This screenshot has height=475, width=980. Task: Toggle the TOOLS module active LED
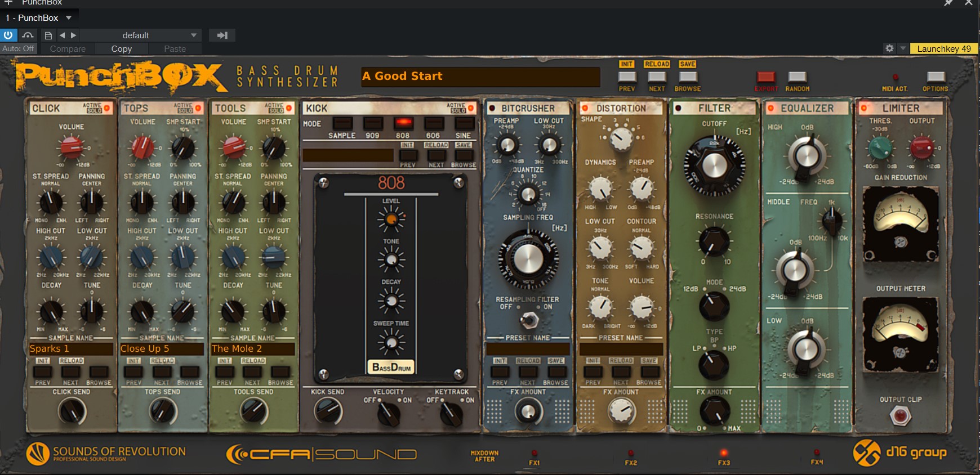(289, 107)
